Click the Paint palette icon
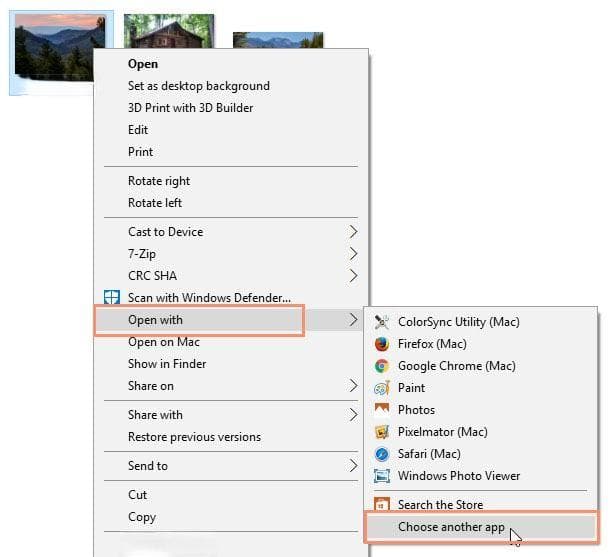Viewport: 613px width, 557px height. point(382,388)
